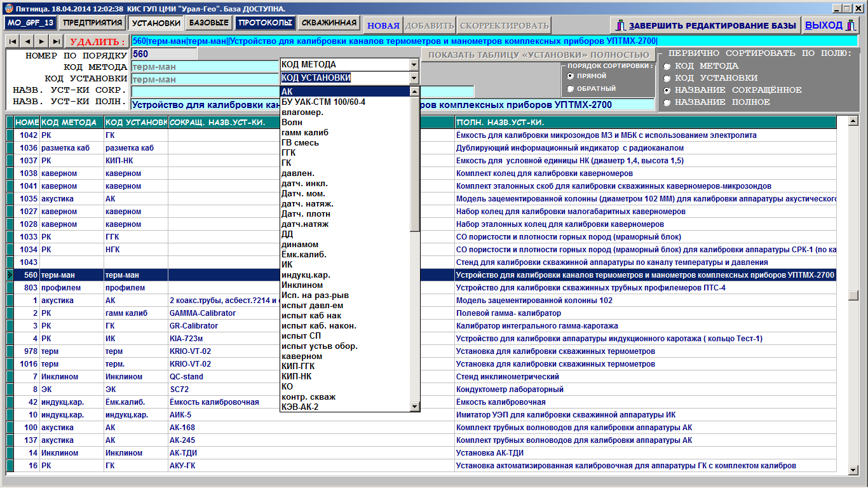
Task: Pick АК in the dropdown list
Action: 345,92
